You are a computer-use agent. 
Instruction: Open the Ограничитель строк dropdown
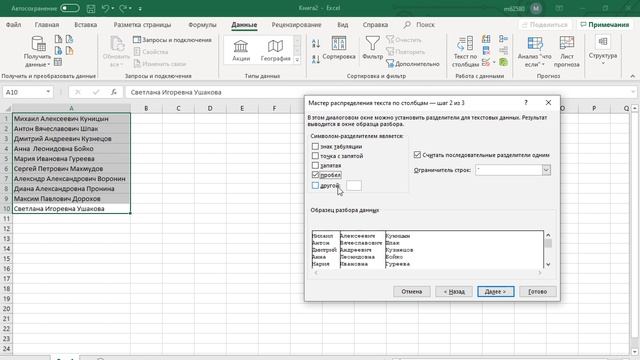click(546, 170)
